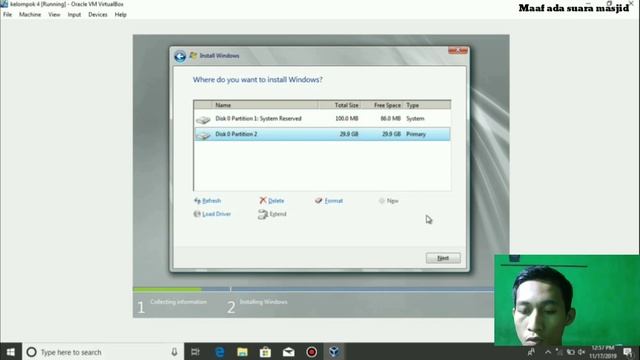Select Disk 0 Partition 2 row
This screenshot has height=360, width=640.
click(x=322, y=134)
